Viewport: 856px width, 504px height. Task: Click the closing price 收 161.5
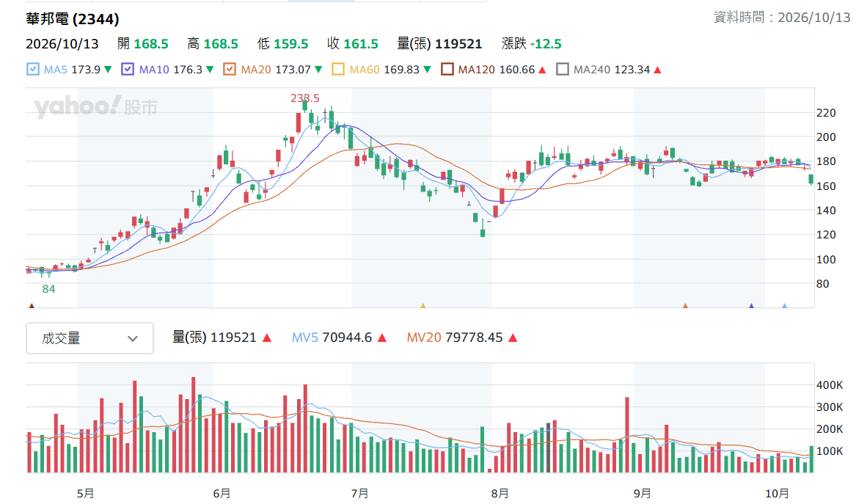353,44
